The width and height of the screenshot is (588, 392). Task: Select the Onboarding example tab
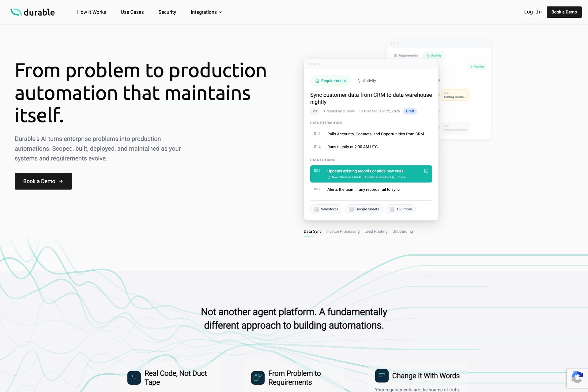(x=402, y=232)
